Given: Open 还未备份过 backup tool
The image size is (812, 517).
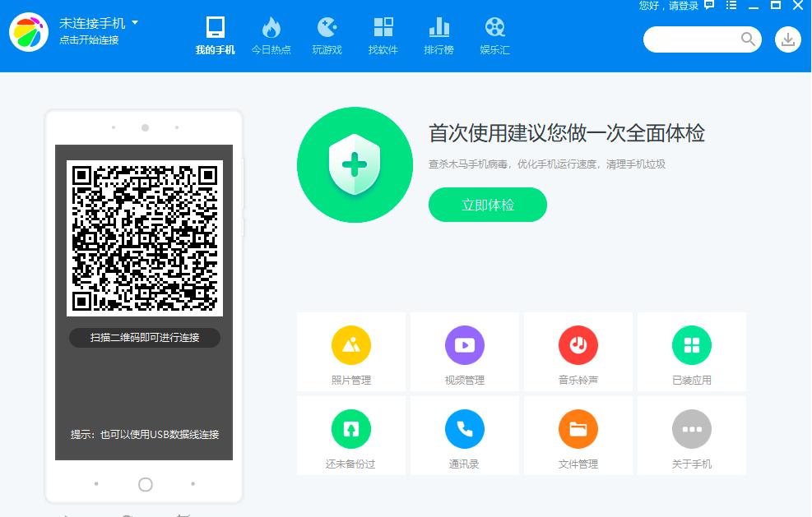Looking at the screenshot, I should tap(351, 436).
